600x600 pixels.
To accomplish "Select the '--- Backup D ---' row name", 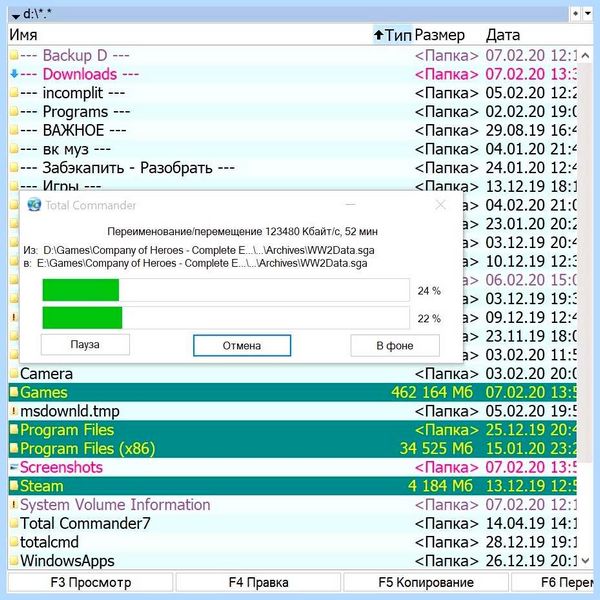I will tap(75, 55).
